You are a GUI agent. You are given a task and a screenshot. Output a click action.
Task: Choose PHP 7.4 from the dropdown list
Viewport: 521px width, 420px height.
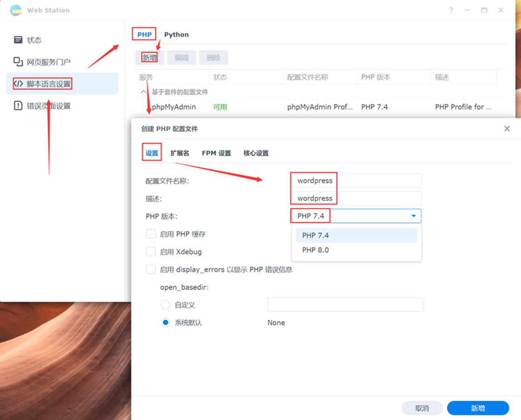[356, 235]
